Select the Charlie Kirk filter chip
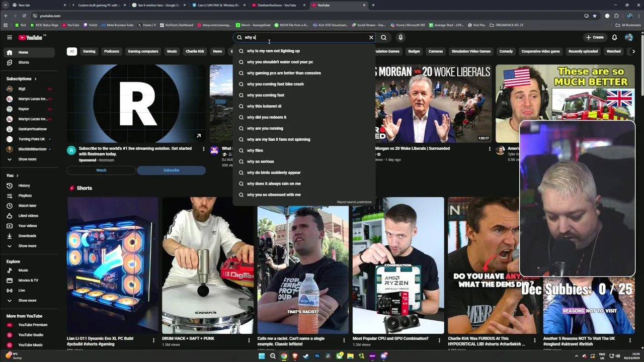This screenshot has height=362, width=644. (x=195, y=51)
